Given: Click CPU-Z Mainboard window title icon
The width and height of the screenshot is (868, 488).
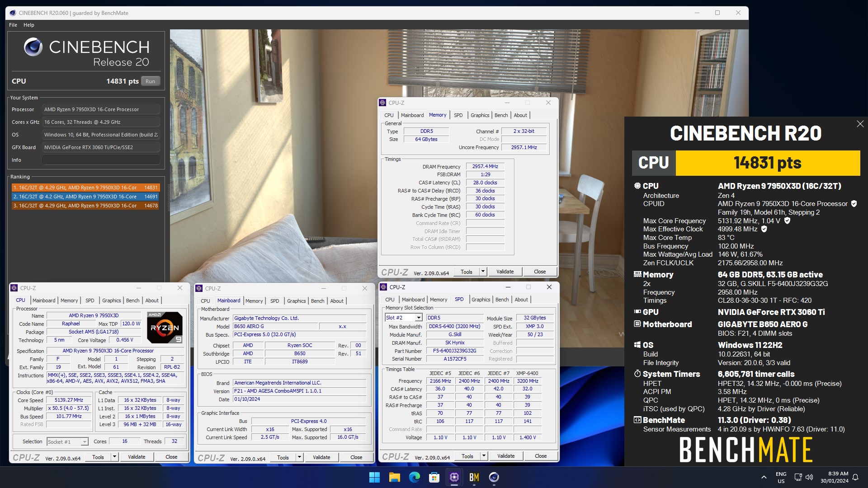Looking at the screenshot, I should (199, 288).
